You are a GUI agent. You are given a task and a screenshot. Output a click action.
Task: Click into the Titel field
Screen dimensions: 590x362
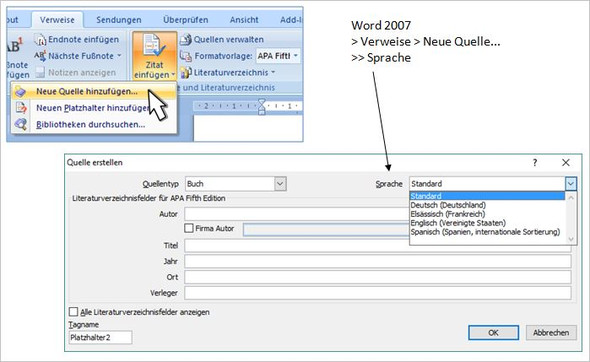pyautogui.click(x=378, y=246)
